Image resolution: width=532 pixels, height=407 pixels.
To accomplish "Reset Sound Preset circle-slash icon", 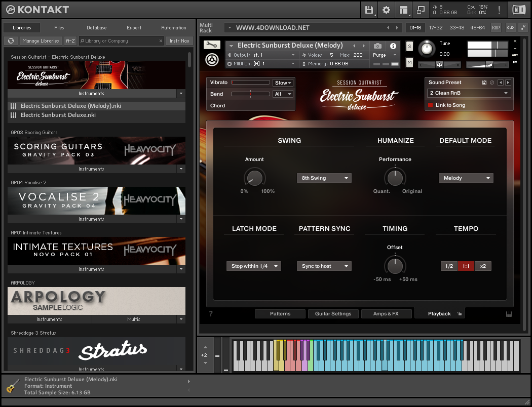I will coord(491,83).
